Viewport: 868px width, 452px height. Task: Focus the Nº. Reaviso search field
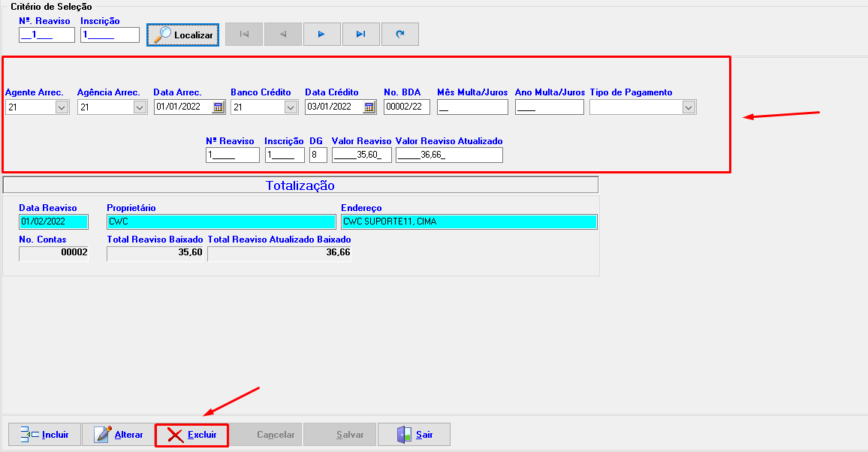[47, 35]
